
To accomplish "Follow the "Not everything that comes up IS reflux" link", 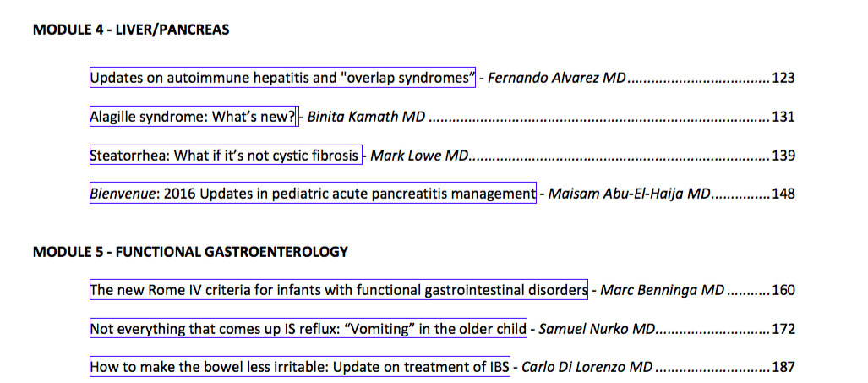I will point(308,329).
